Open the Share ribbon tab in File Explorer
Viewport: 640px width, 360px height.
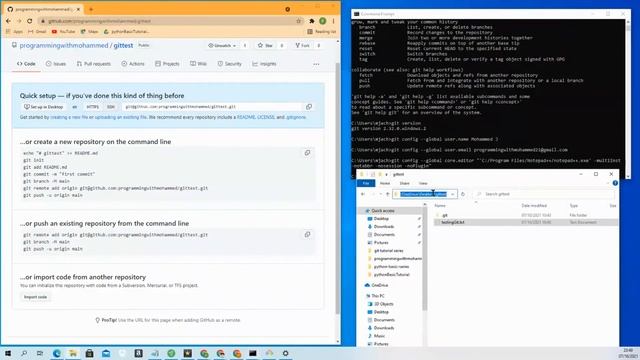tap(404, 183)
